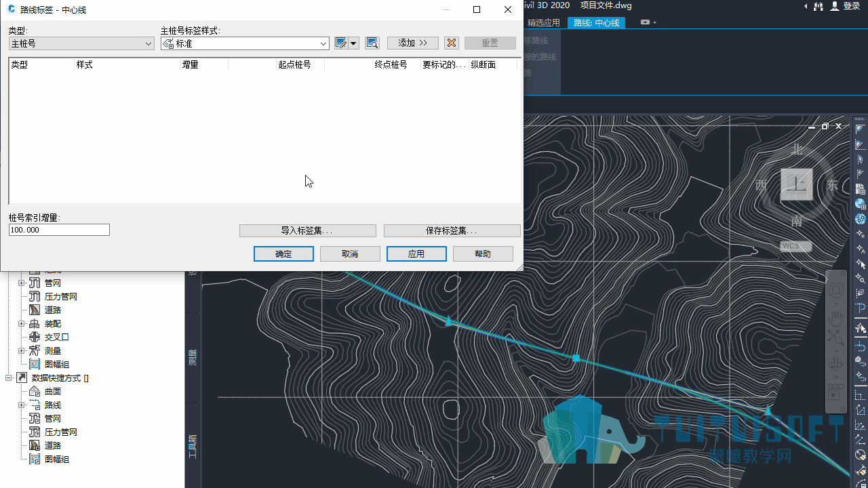Expand the 路线 node under 数据快捷方式

(22, 405)
